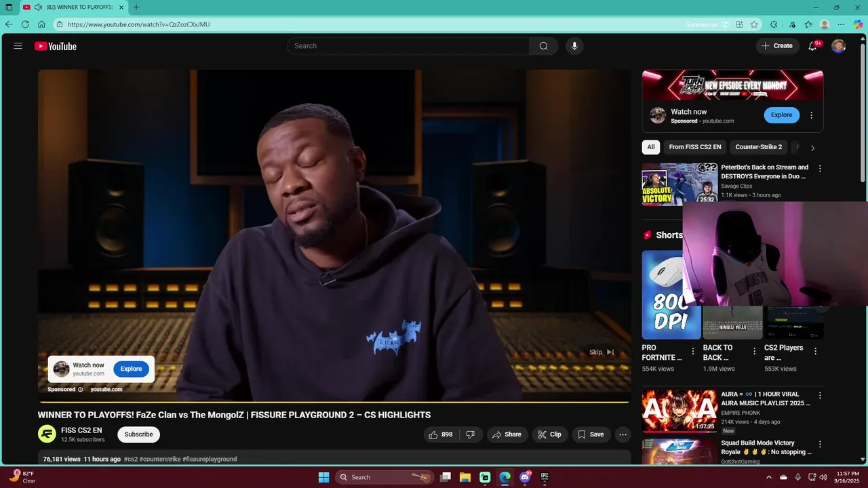Open AURA viral music playlist thumbnail

pos(679,411)
